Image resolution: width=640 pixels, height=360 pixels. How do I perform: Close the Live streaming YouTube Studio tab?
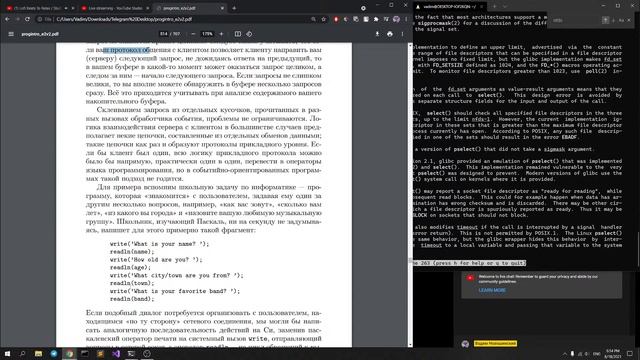tap(147, 8)
